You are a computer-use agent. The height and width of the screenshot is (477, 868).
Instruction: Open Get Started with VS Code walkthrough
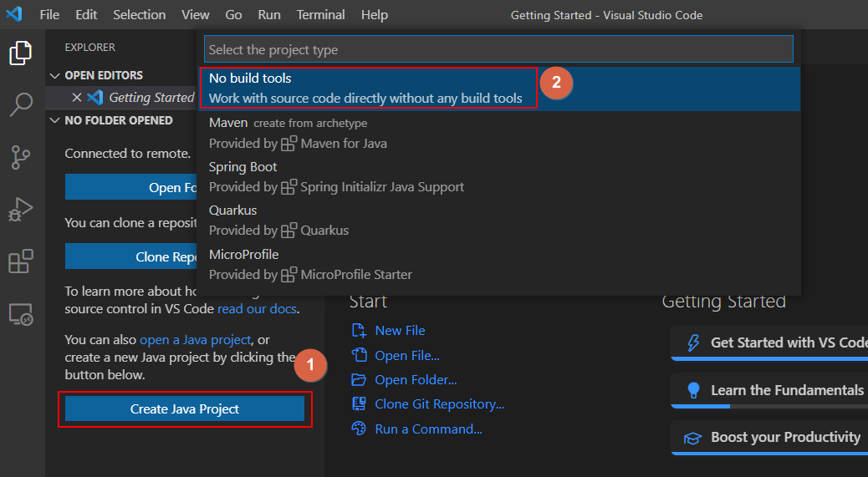click(769, 343)
